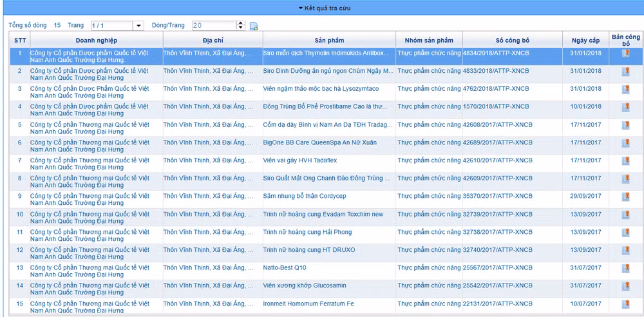Open announcement document icon for 42609/2017/ATTP-XNCB
644x317 pixels.
[x=625, y=178]
